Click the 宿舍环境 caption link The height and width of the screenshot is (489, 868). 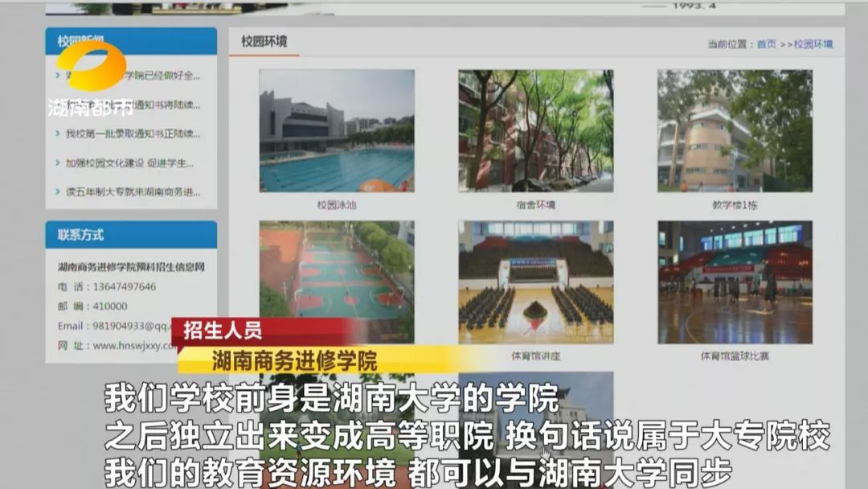(x=536, y=205)
